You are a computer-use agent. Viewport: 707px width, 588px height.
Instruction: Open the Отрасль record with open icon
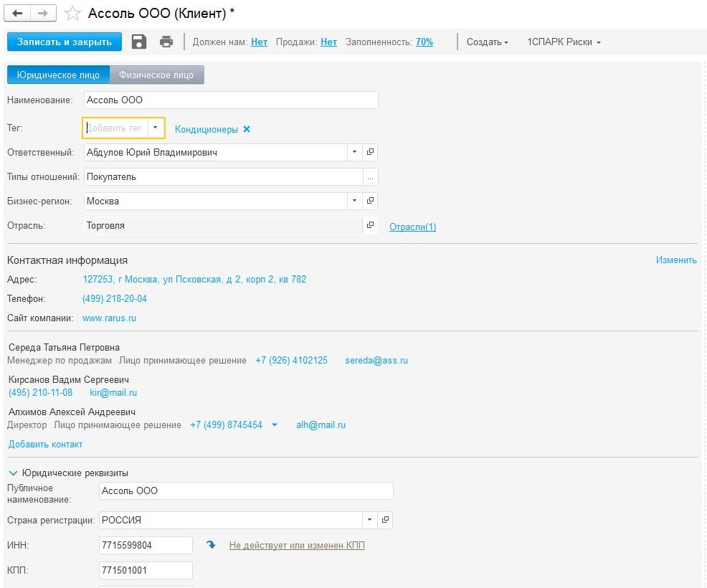tap(370, 225)
